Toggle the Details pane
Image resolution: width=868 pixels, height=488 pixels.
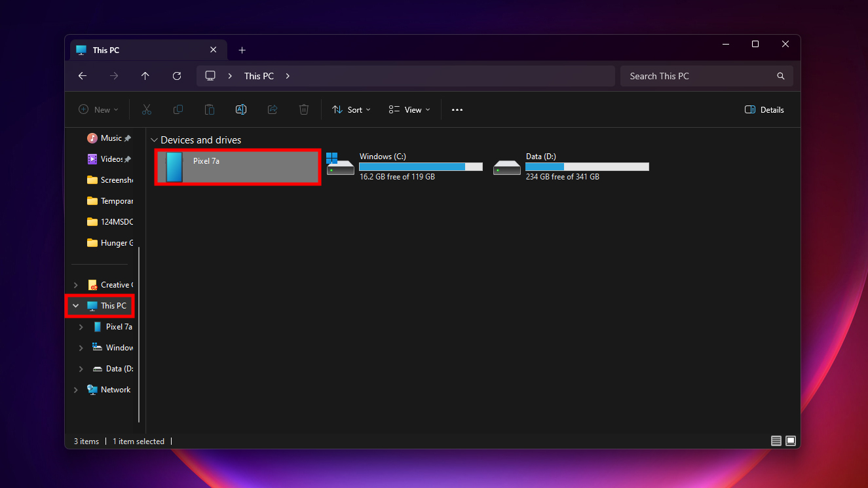click(x=764, y=110)
